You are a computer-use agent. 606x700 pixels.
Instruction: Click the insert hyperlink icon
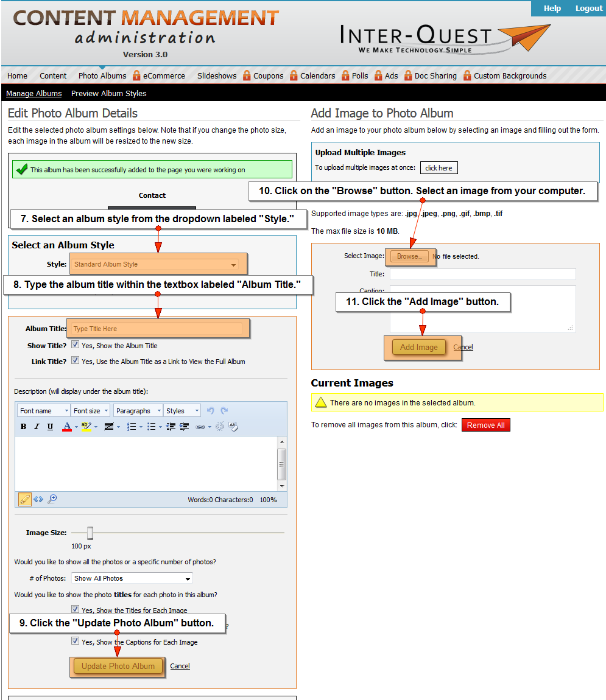[x=200, y=427]
